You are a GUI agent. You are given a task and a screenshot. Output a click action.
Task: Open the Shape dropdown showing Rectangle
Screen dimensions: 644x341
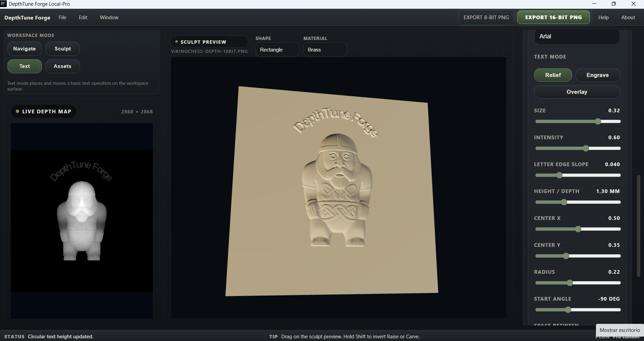tap(277, 50)
